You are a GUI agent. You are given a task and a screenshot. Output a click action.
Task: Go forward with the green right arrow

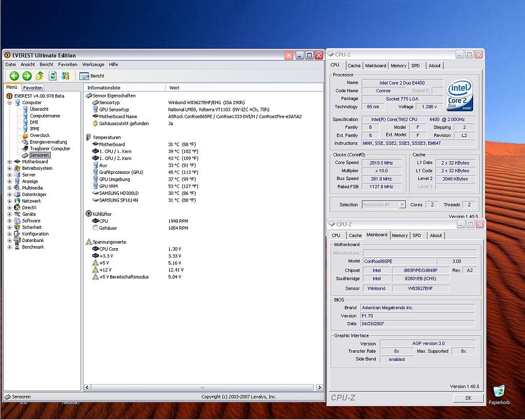tap(27, 76)
